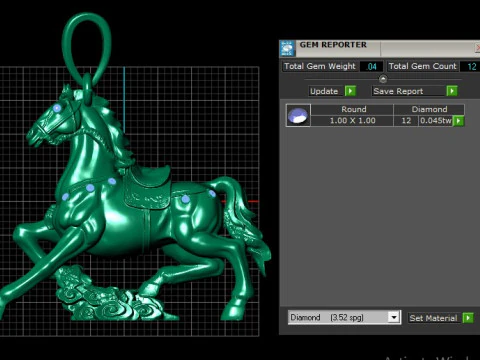Click the green arrow beside Update
Viewport: 480px width, 360px height.
click(x=350, y=91)
